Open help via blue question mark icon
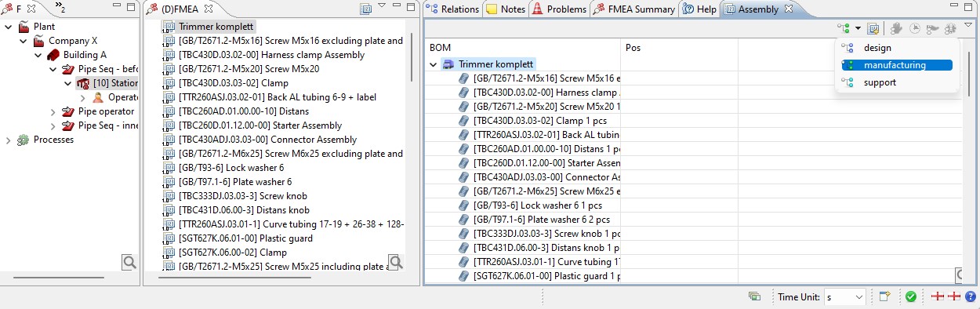 (x=971, y=296)
